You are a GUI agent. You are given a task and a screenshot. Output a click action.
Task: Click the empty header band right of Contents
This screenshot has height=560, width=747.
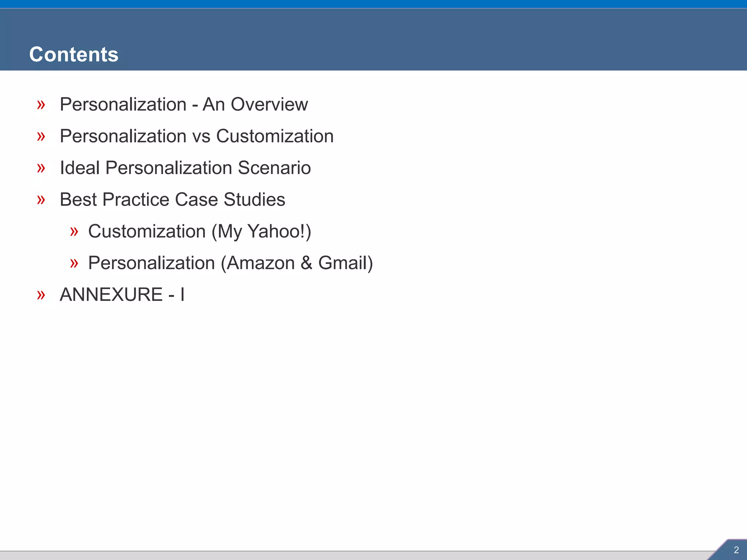click(438, 40)
